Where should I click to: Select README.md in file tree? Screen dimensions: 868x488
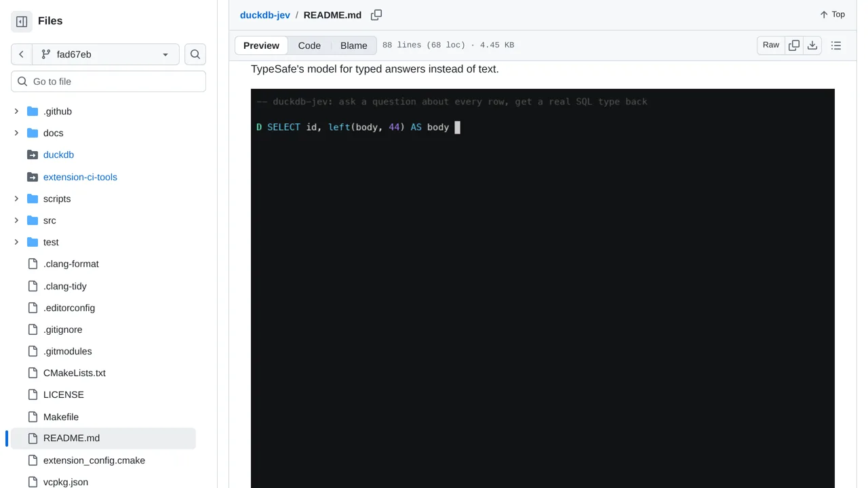coord(103,438)
